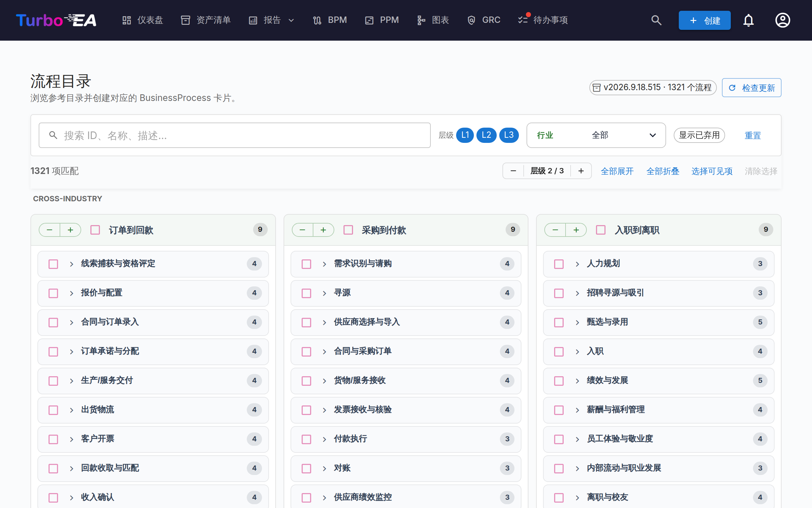Click the count badge 9 on 入职到离职

point(766,230)
